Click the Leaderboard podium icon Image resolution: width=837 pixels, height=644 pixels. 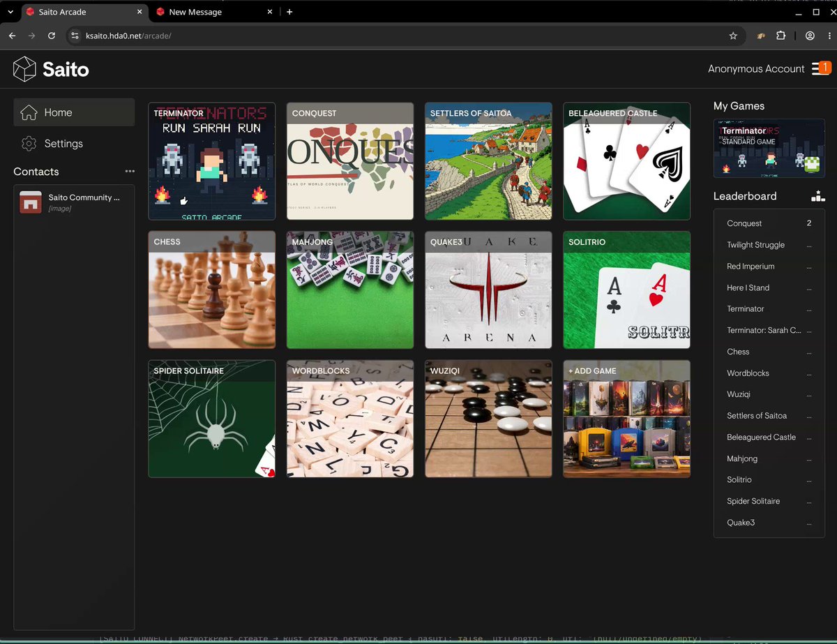coord(818,197)
